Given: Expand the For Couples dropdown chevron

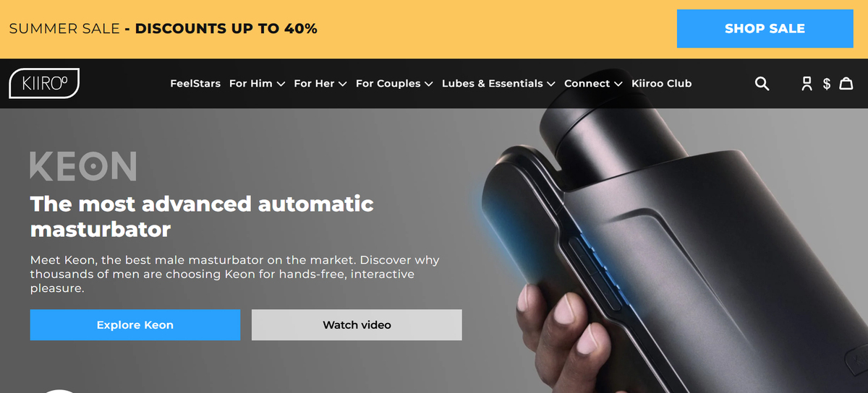Looking at the screenshot, I should (x=428, y=84).
